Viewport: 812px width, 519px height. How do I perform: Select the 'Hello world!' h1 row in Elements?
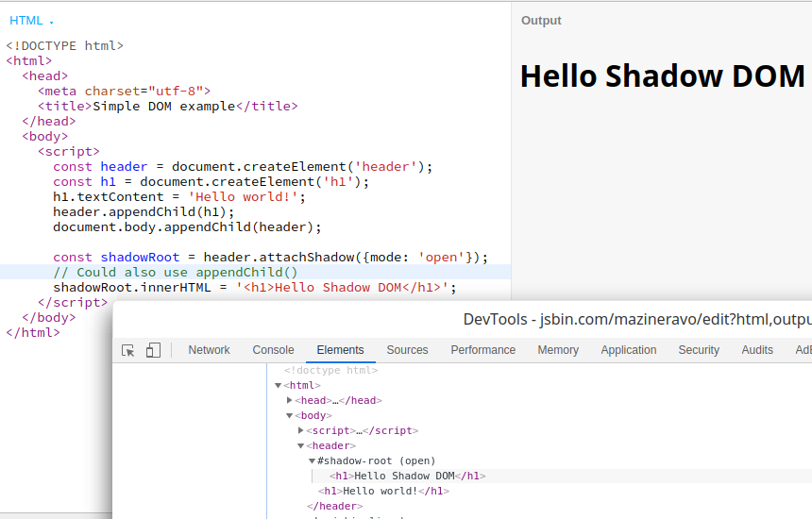(x=383, y=491)
